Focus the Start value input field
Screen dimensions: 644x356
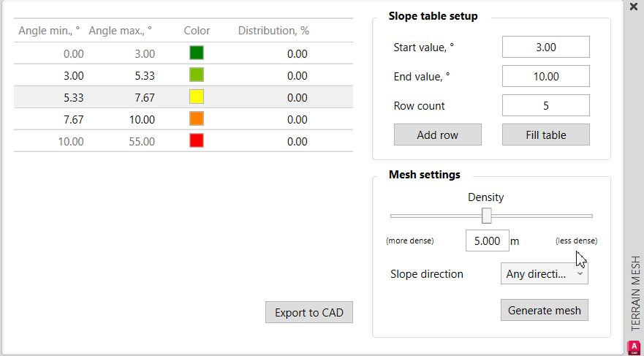click(545, 47)
